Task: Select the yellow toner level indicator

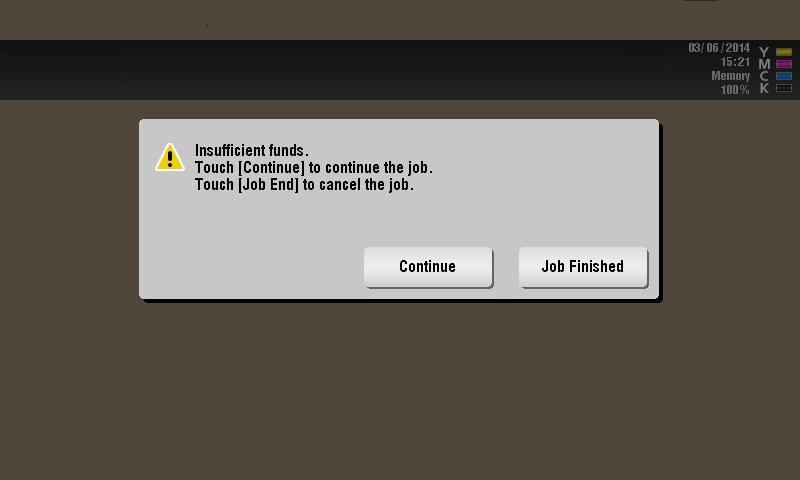Action: point(784,52)
